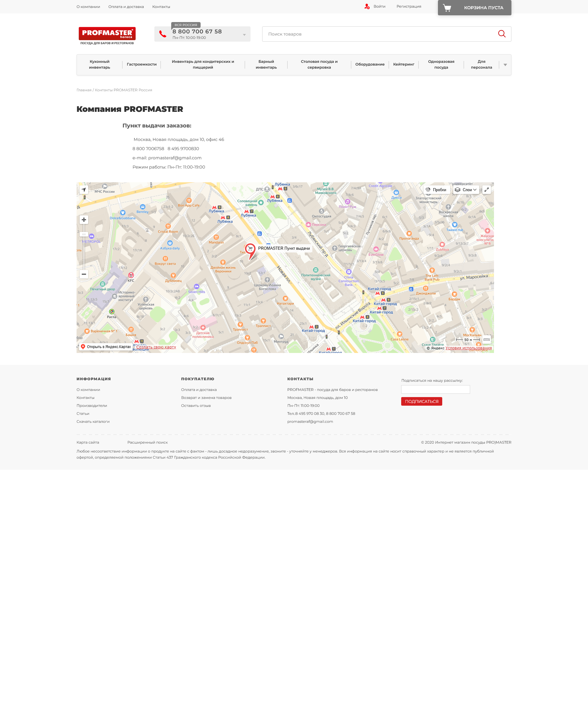The width and height of the screenshot is (588, 705).
Task: Click the Регистрация link
Action: point(409,6)
